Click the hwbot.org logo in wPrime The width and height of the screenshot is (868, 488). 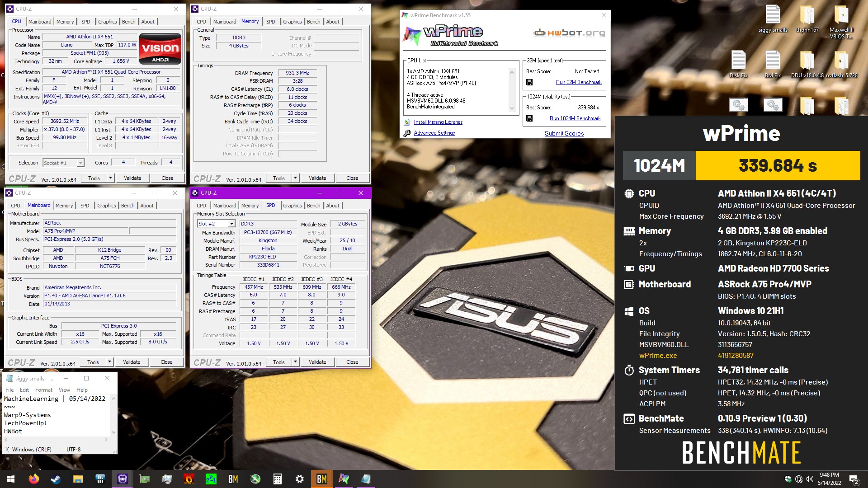(569, 33)
